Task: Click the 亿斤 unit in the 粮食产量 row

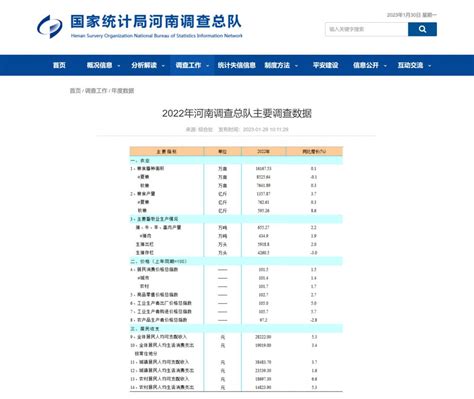Action: (x=222, y=194)
